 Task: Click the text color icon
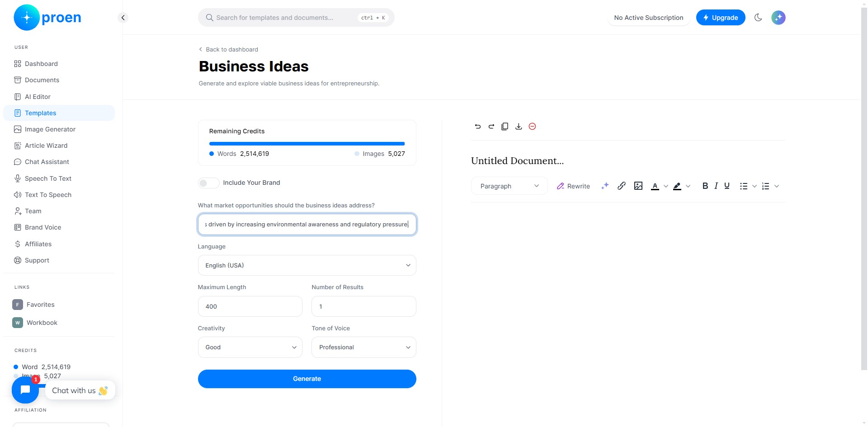[x=655, y=186]
